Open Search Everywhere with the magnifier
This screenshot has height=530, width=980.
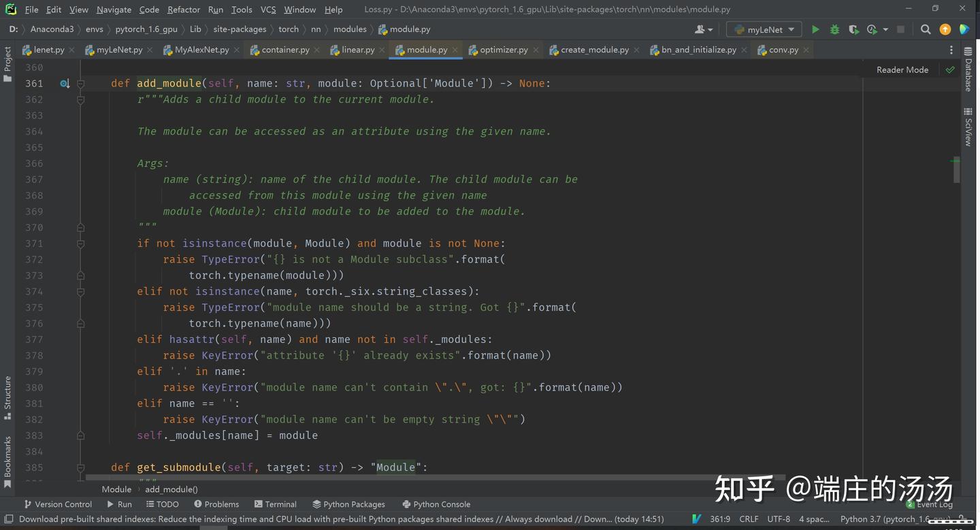[926, 29]
